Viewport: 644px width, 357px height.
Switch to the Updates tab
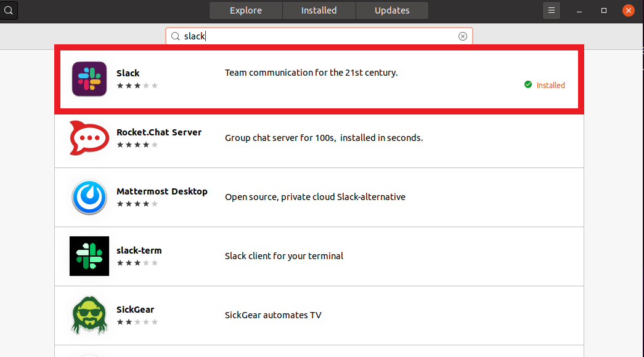tap(392, 10)
